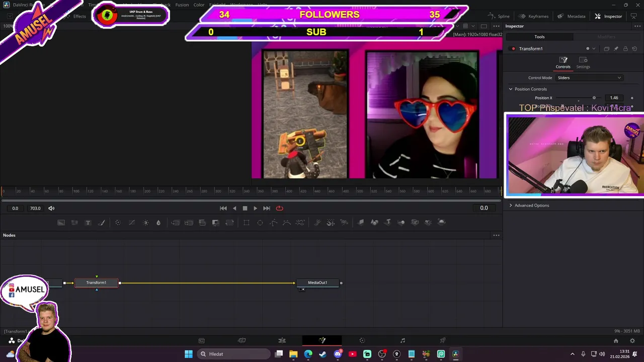Open the Color menu
The image size is (644, 362).
click(199, 5)
